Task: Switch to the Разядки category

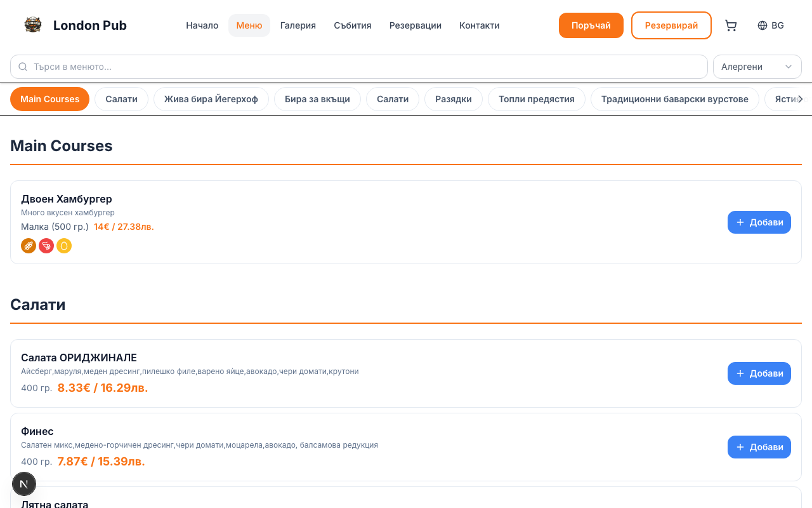Action: point(453,99)
